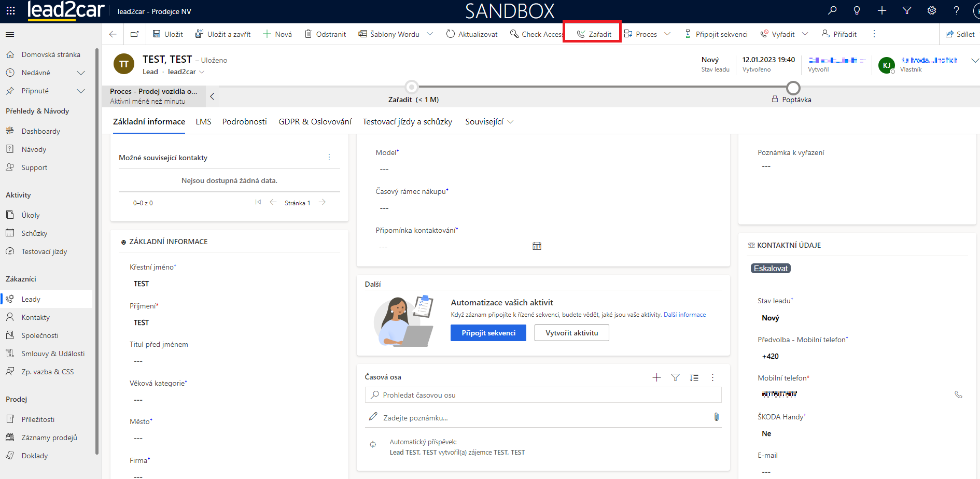Expand the Nedávné list in sidebar
Screen dimensions: 980x479
(81, 73)
